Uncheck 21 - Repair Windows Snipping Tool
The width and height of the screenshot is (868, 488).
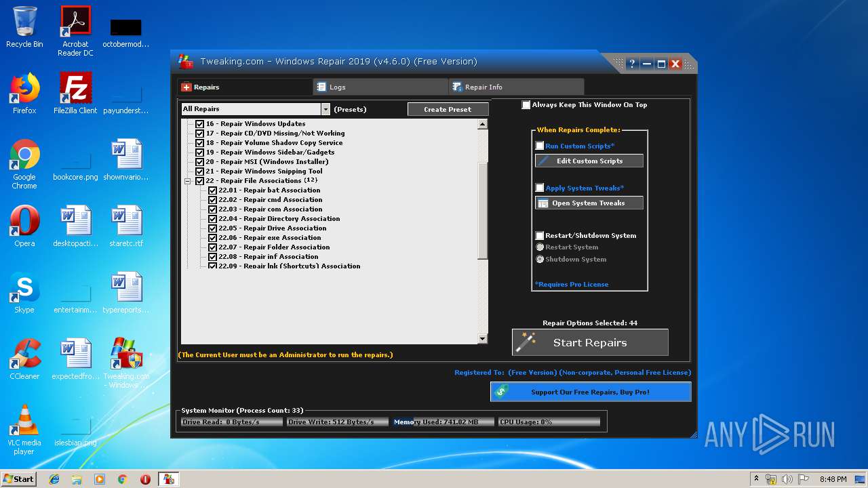click(x=199, y=171)
